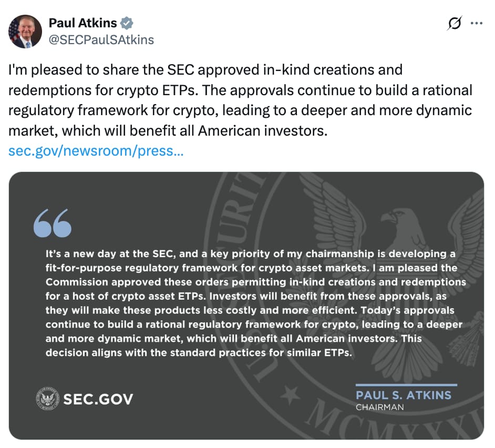The height and width of the screenshot is (448, 495).
Task: Click the display name Paul Atkins
Action: tap(82, 23)
